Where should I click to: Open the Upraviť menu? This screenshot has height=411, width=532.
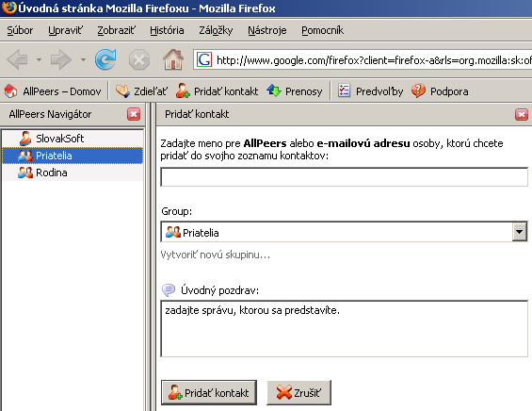[x=65, y=30]
